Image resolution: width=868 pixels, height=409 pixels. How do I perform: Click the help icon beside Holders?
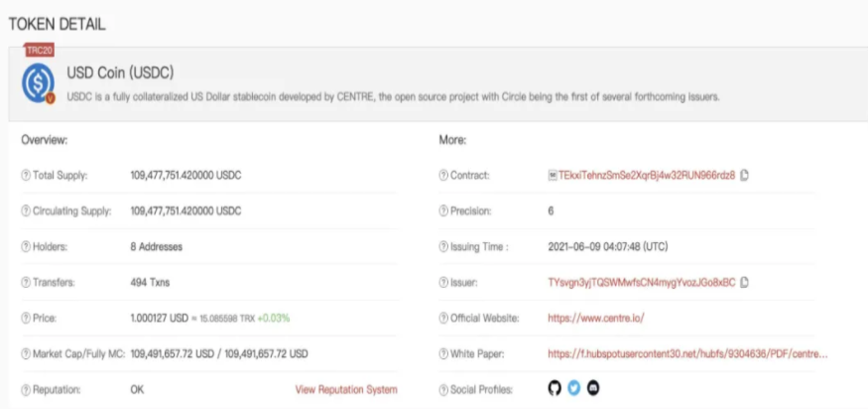tap(26, 246)
